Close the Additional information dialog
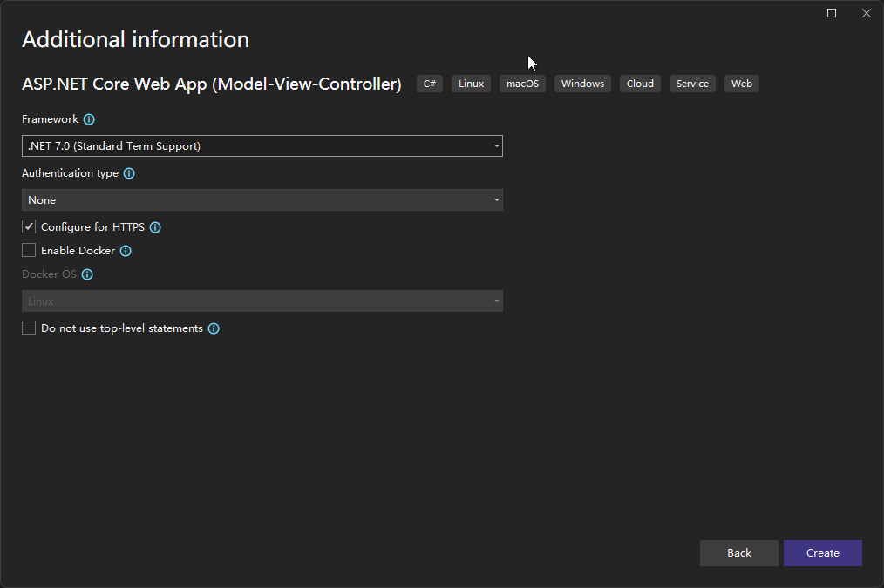This screenshot has width=884, height=588. [867, 14]
